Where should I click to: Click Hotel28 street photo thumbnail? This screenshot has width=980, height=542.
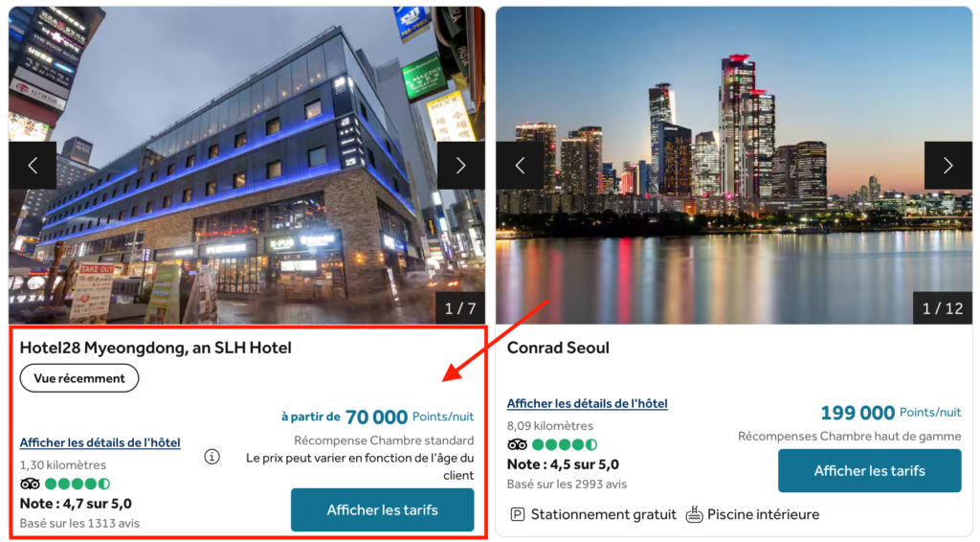[x=247, y=166]
